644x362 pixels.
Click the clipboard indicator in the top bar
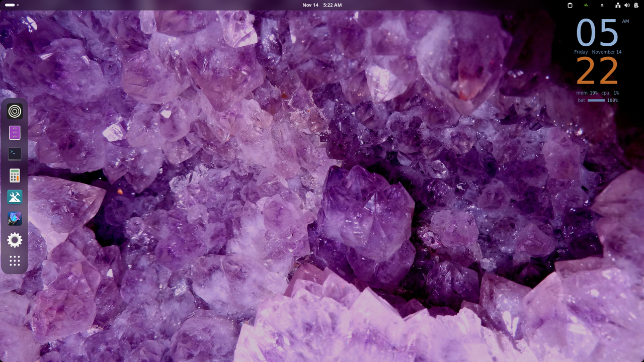(570, 5)
